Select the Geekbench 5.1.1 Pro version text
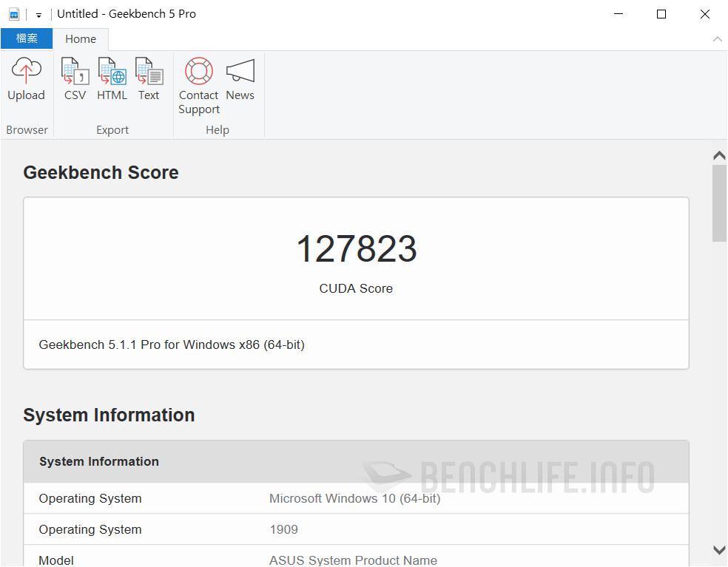 point(171,344)
